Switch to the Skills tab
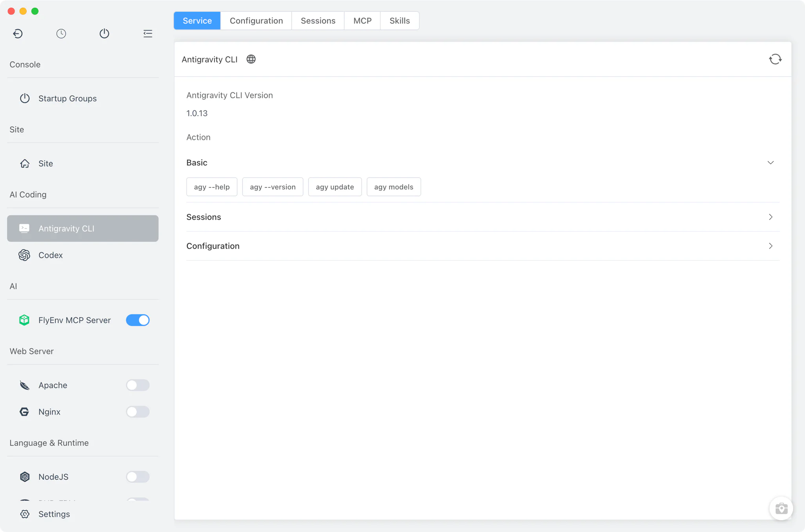The image size is (805, 532). click(400, 20)
